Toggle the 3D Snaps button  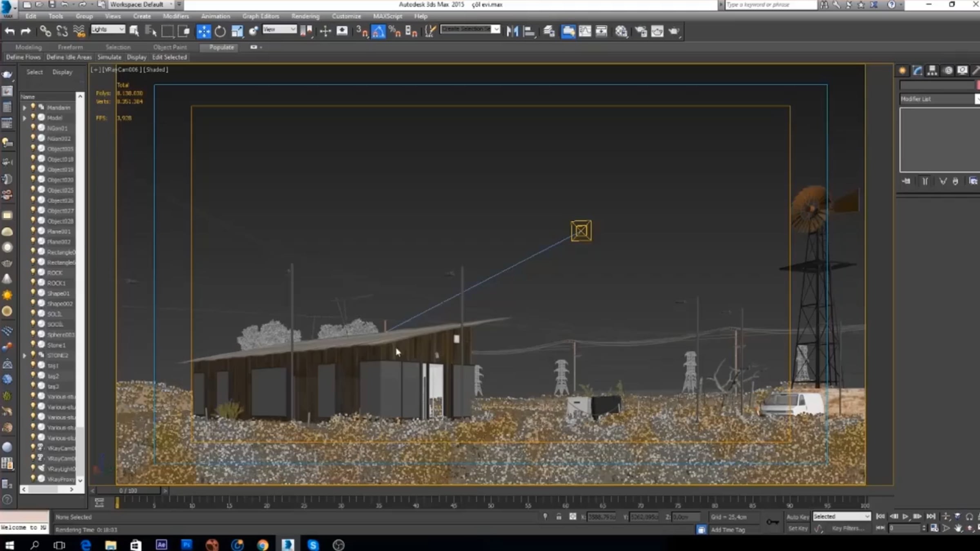coord(362,31)
